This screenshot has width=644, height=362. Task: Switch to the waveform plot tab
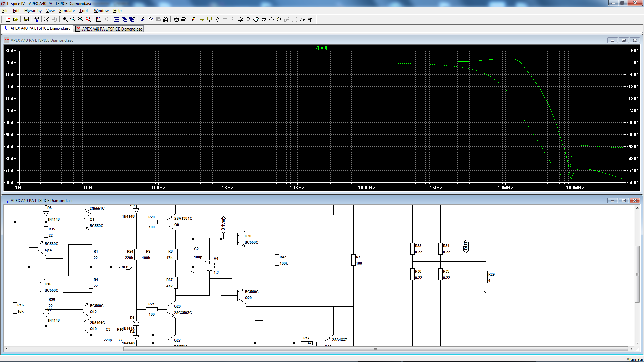point(109,29)
